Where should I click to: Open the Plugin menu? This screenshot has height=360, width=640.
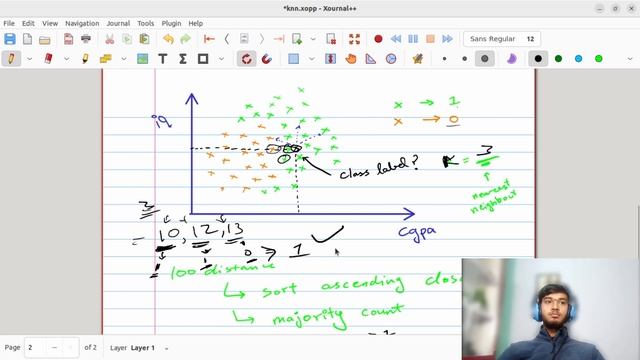tap(171, 23)
